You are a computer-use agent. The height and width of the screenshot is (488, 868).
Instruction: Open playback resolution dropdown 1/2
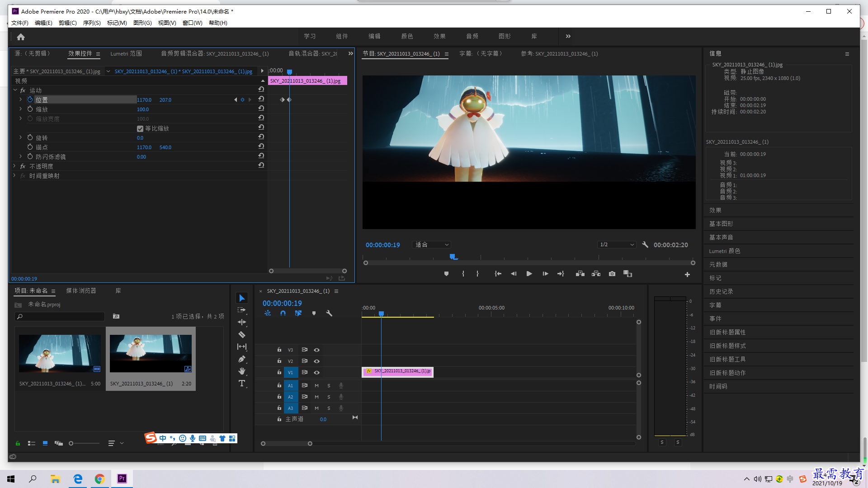(617, 244)
